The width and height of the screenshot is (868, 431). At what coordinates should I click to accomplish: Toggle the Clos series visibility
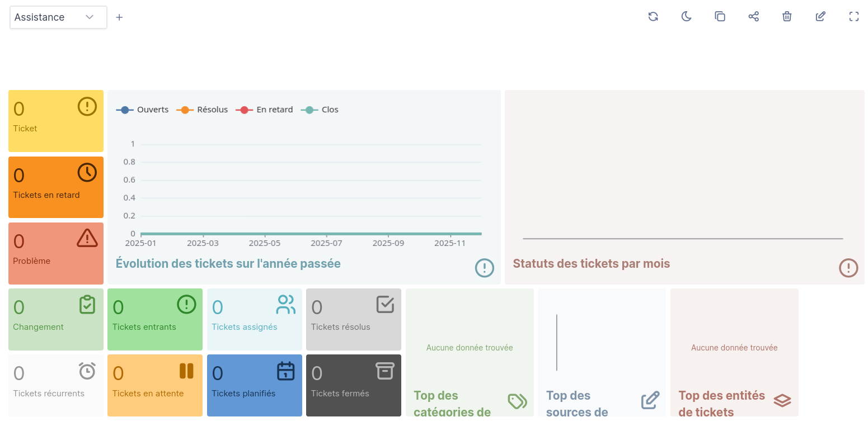tap(320, 110)
